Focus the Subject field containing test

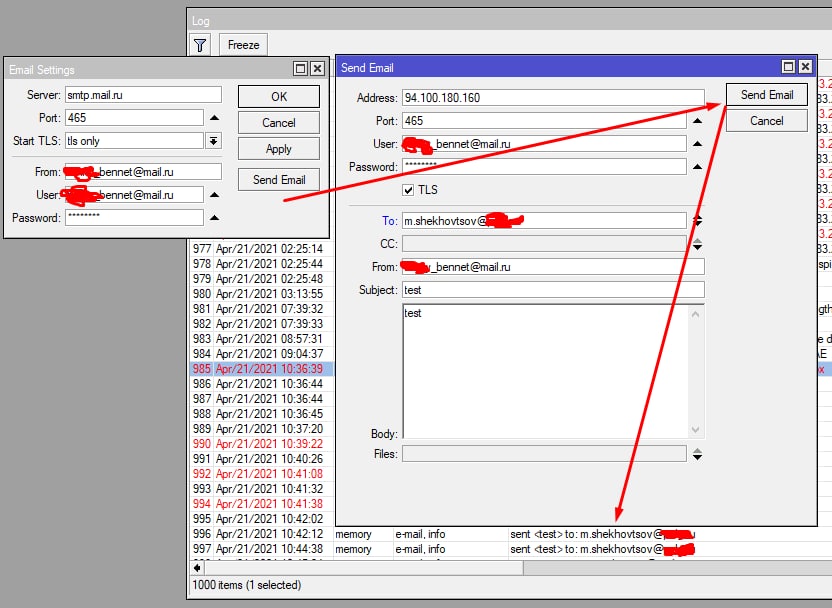(553, 290)
